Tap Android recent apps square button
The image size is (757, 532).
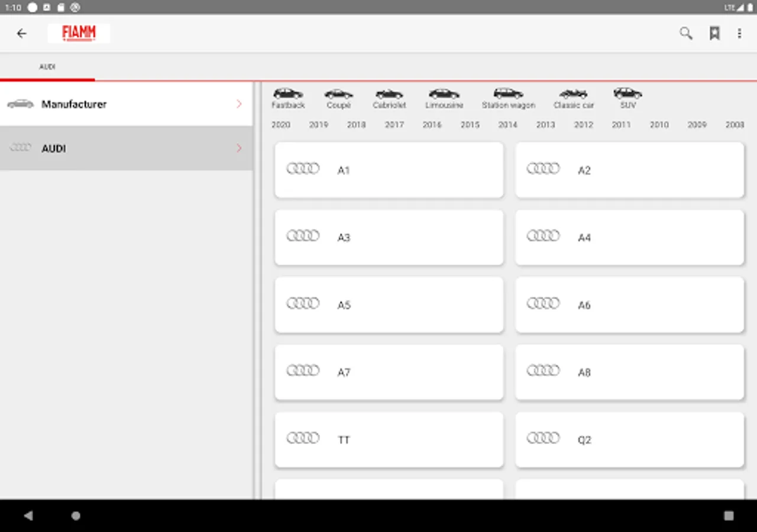(x=729, y=515)
